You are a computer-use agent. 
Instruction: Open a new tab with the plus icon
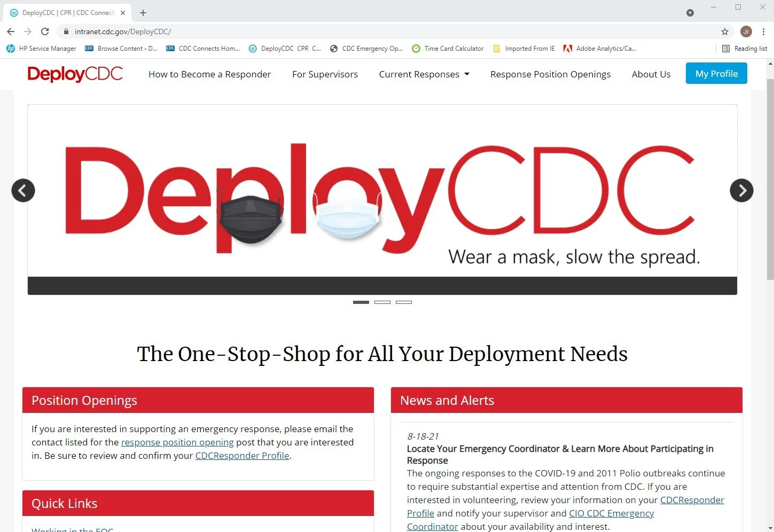click(x=143, y=13)
